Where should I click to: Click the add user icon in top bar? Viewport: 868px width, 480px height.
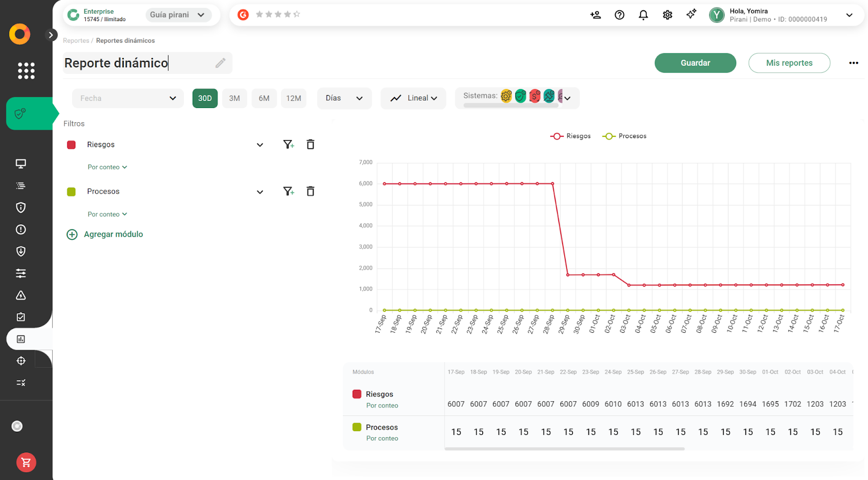coord(595,15)
